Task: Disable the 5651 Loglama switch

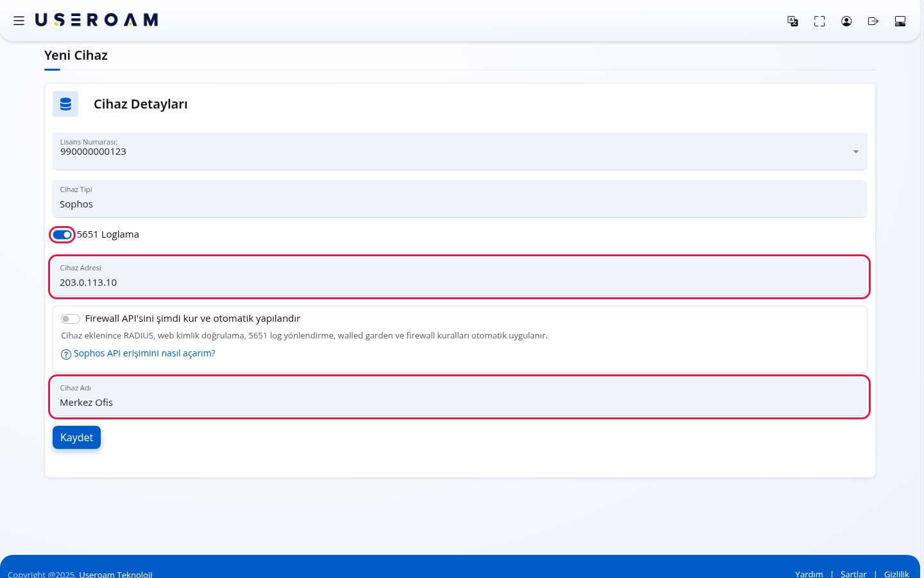Action: (62, 234)
